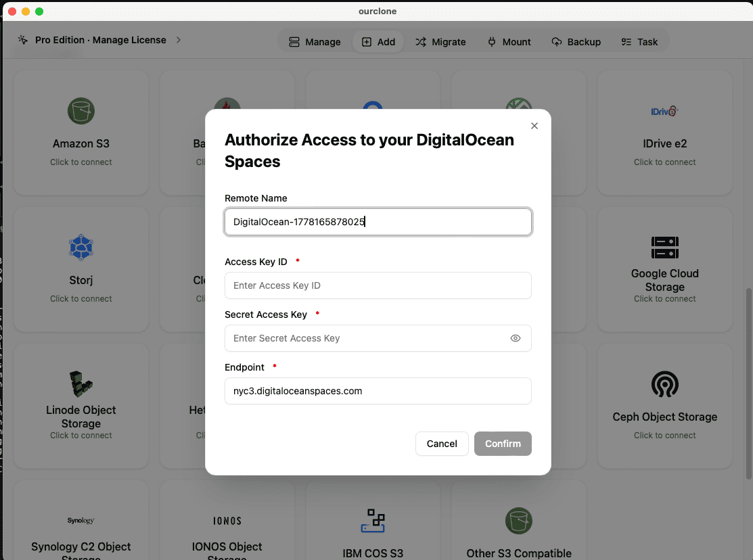The width and height of the screenshot is (753, 560).
Task: Click the Backup cloud upload icon
Action: coord(557,42)
